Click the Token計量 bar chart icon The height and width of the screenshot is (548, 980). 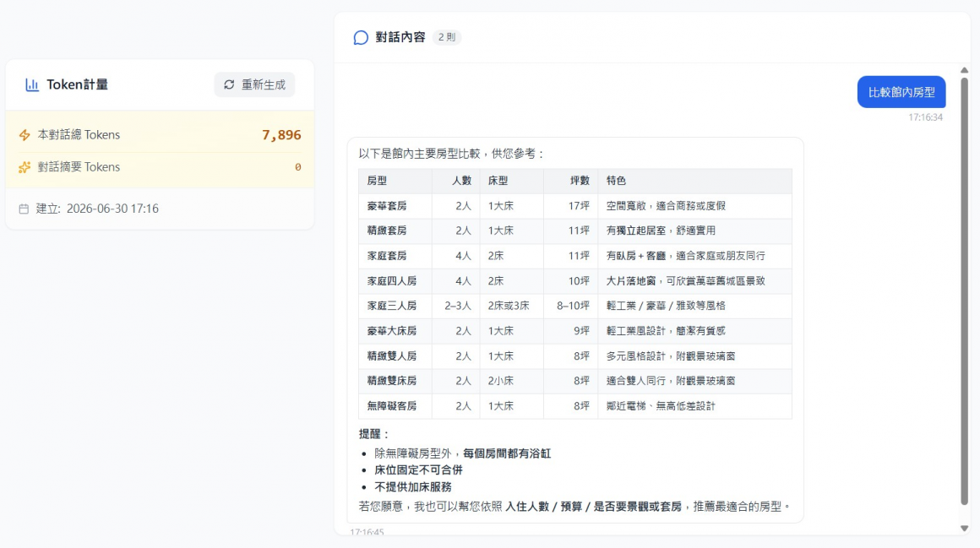click(x=32, y=85)
